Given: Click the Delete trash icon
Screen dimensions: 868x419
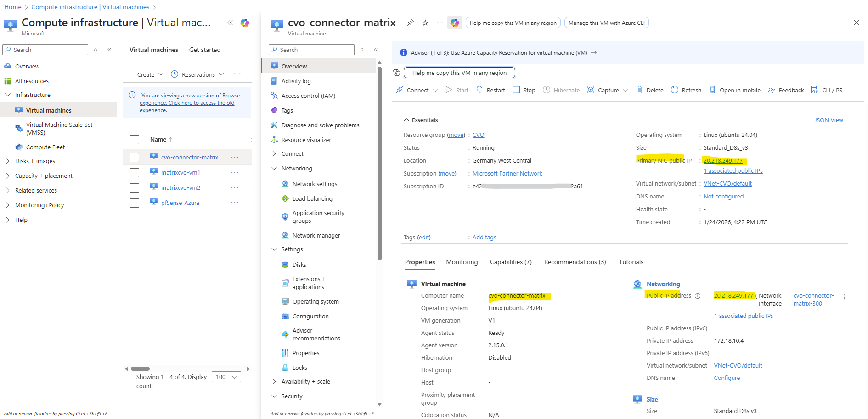Looking at the screenshot, I should tap(639, 90).
